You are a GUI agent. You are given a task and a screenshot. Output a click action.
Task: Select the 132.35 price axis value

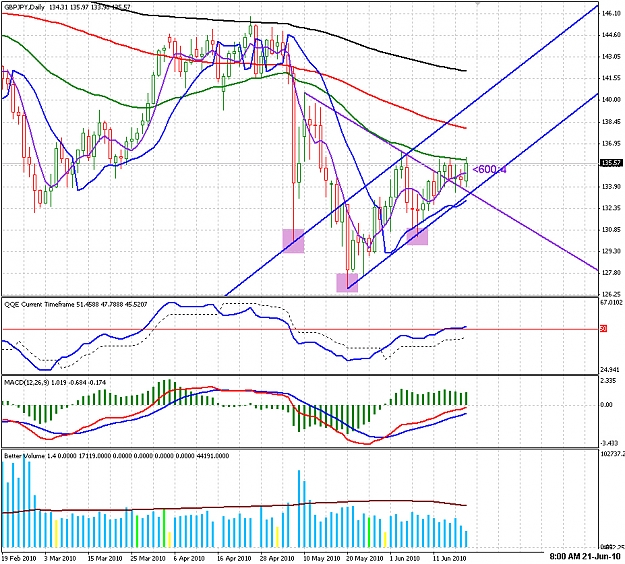[x=611, y=208]
